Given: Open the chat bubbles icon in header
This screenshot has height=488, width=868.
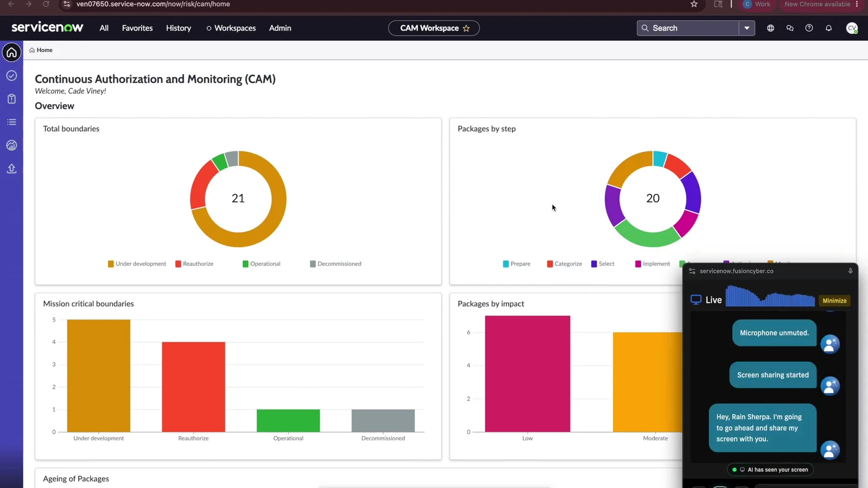Looking at the screenshot, I should pos(790,28).
